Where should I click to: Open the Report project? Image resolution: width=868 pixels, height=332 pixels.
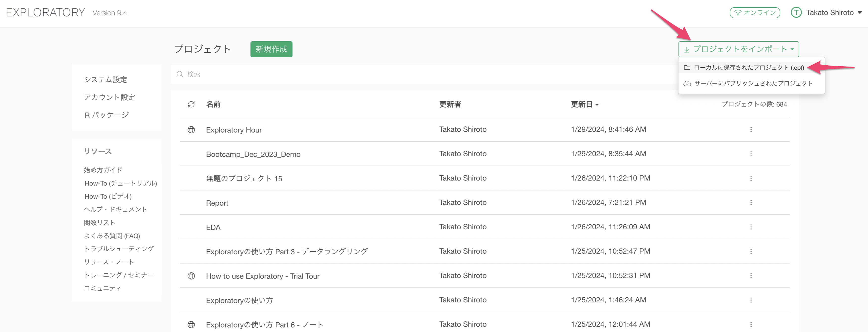click(217, 203)
